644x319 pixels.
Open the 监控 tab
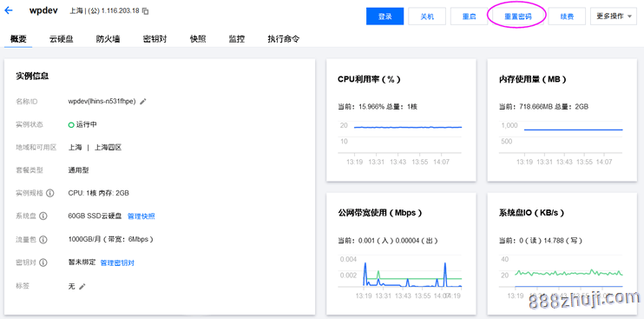[x=237, y=39]
